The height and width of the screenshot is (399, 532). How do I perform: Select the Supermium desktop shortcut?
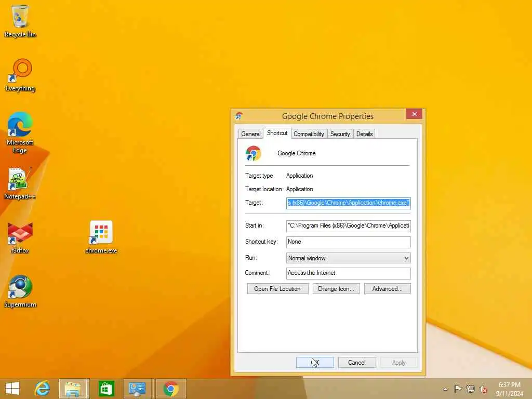coord(20,291)
